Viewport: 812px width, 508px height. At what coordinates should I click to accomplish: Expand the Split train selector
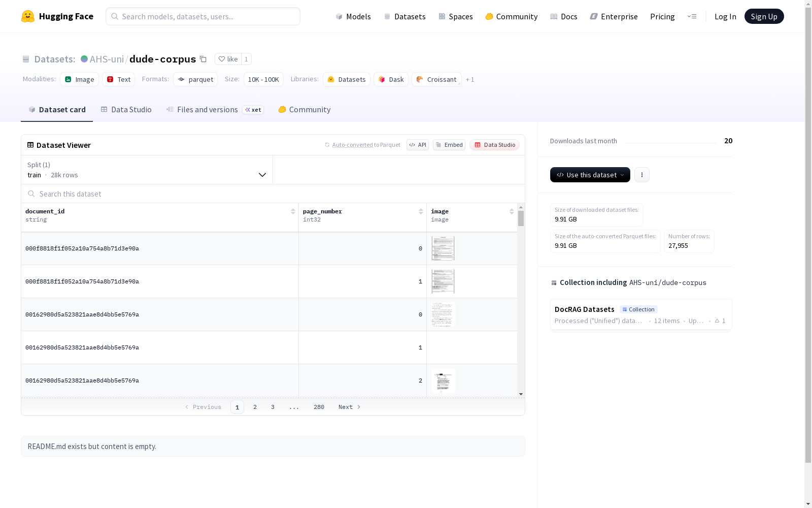click(x=147, y=170)
